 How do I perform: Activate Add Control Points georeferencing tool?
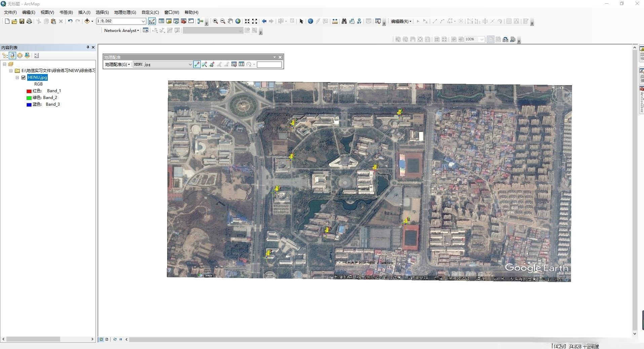[x=197, y=64]
